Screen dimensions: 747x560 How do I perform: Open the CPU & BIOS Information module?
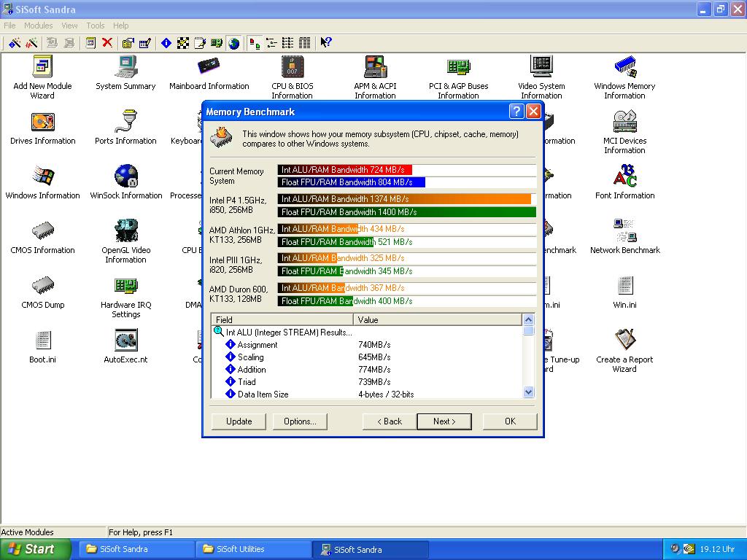[x=292, y=68]
